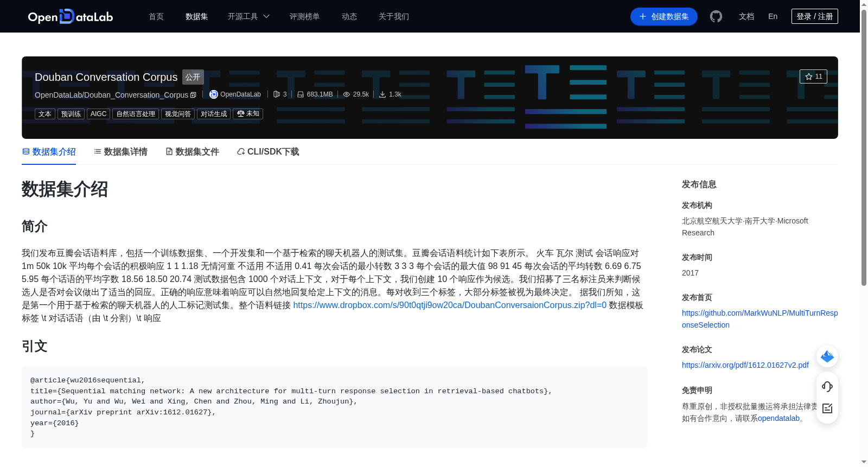868x467 pixels.
Task: Open 文档 link in header
Action: (746, 16)
